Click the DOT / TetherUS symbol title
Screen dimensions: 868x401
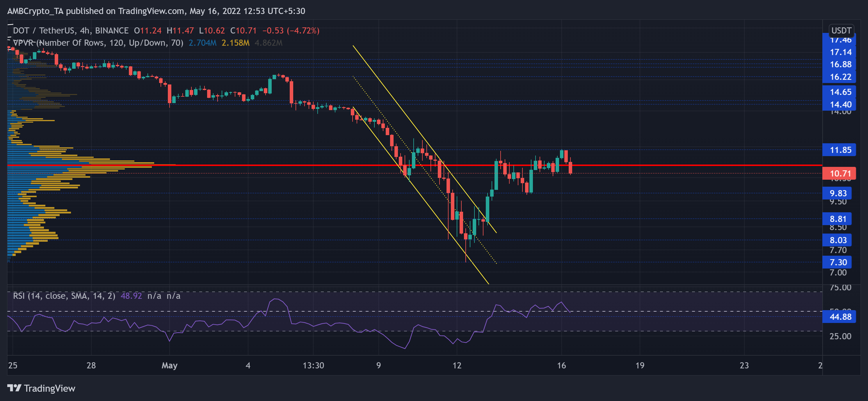tap(70, 31)
